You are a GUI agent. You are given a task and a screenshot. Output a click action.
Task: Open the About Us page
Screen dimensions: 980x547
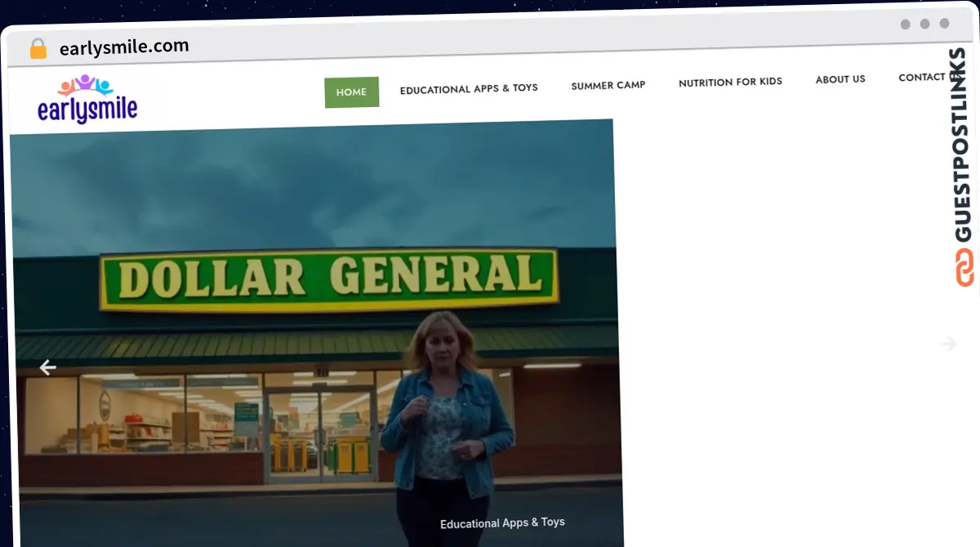pyautogui.click(x=840, y=79)
